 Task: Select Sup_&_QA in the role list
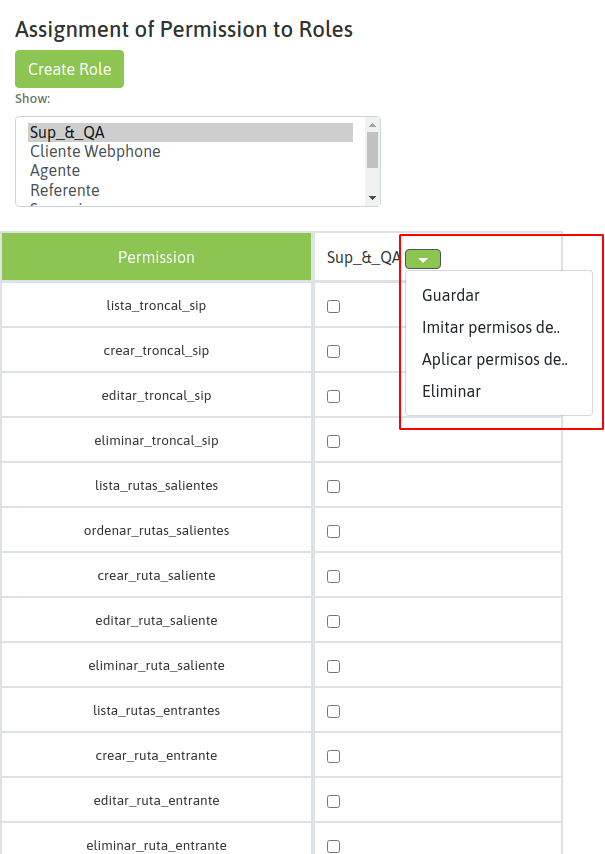(x=67, y=132)
